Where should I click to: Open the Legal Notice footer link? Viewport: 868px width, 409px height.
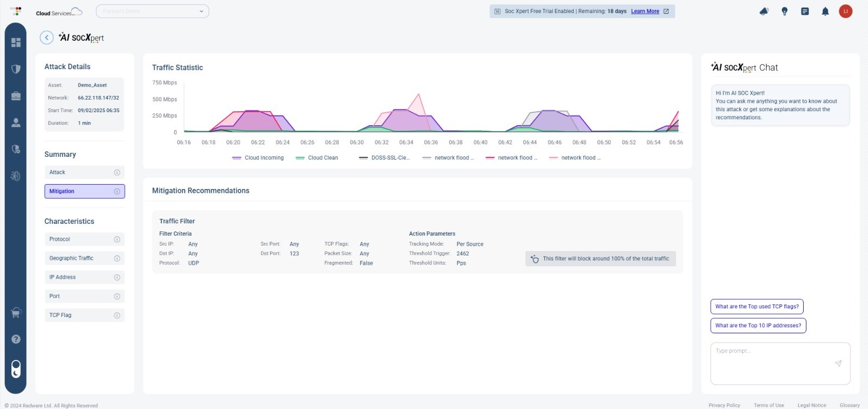point(812,405)
